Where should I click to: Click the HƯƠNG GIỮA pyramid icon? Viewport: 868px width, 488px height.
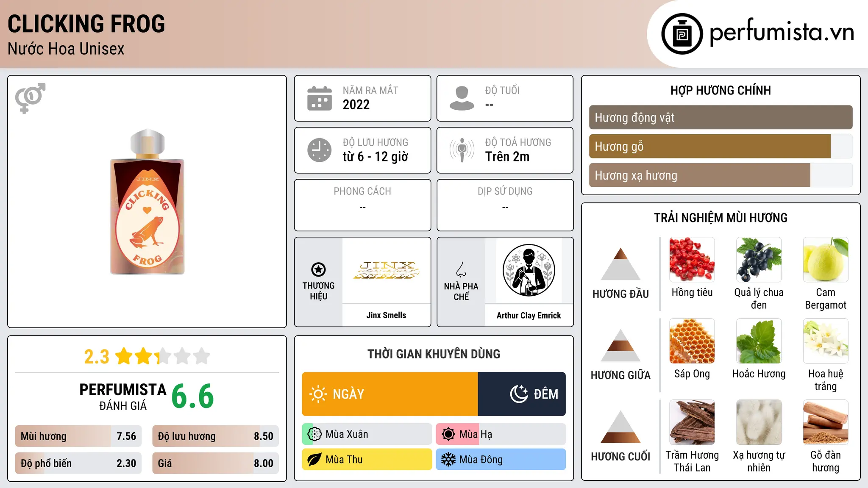[620, 345]
